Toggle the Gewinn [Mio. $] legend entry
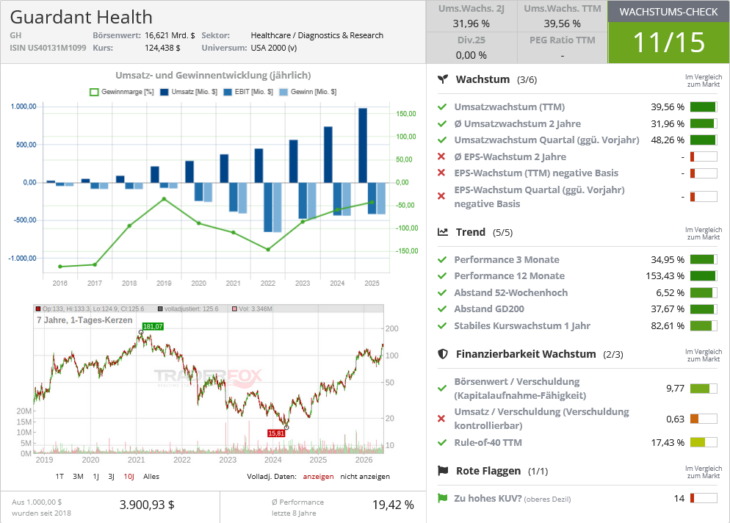Screen dimensions: 730x523 [308, 92]
